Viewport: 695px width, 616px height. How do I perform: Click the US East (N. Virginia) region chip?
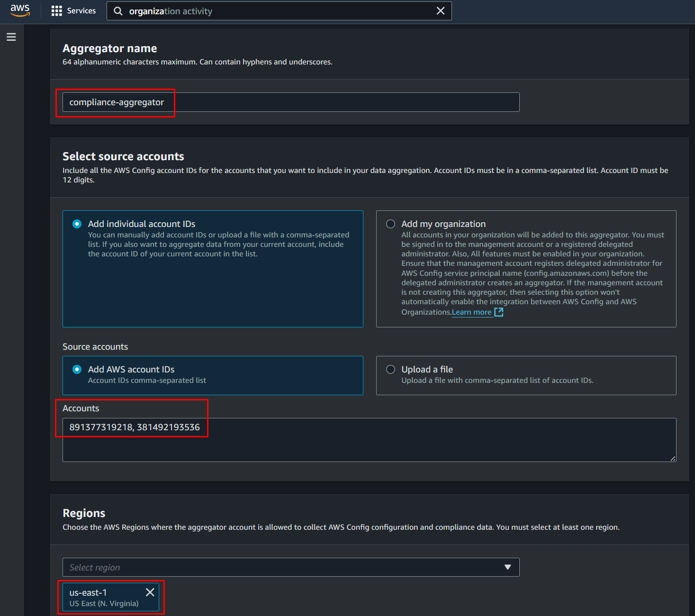[104, 598]
